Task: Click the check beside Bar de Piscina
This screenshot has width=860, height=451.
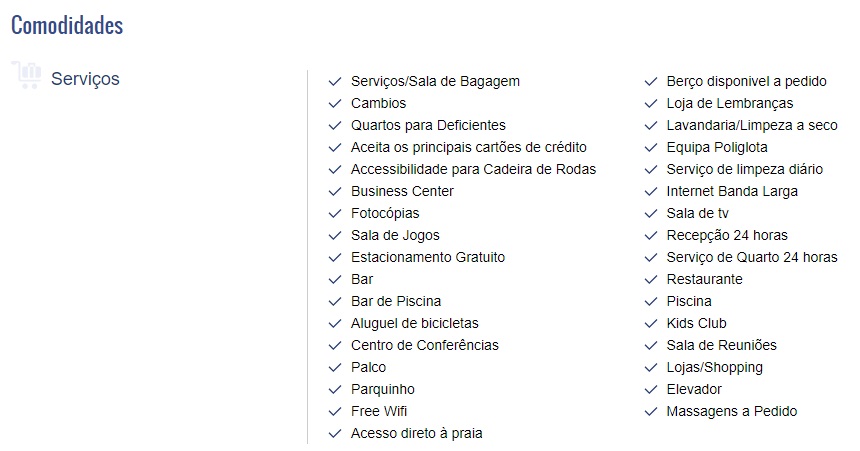Action: (x=335, y=302)
